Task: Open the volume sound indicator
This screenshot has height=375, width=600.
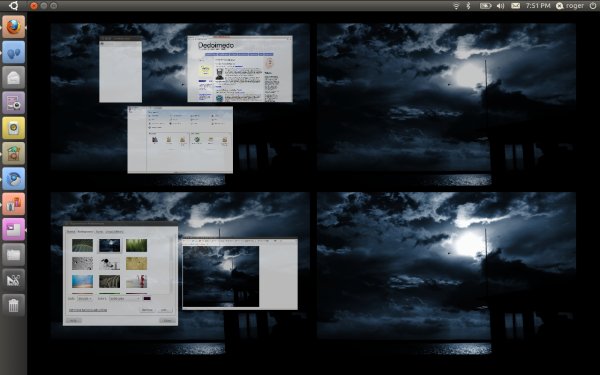Action: coord(501,6)
